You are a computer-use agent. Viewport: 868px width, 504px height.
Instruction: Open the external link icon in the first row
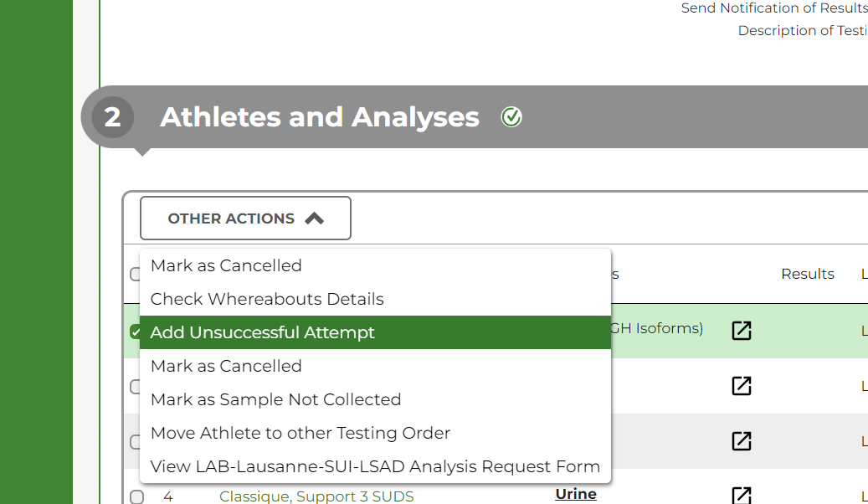pos(742,331)
